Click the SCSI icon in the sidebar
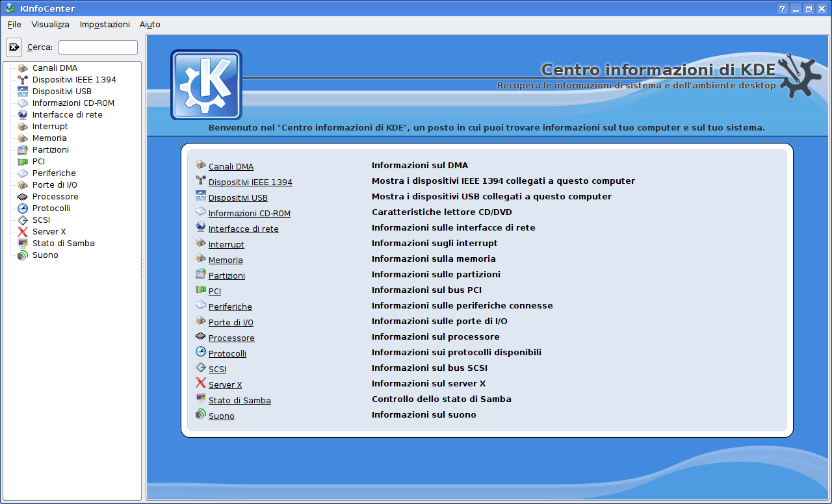Viewport: 832px width, 504px height. pos(23,220)
